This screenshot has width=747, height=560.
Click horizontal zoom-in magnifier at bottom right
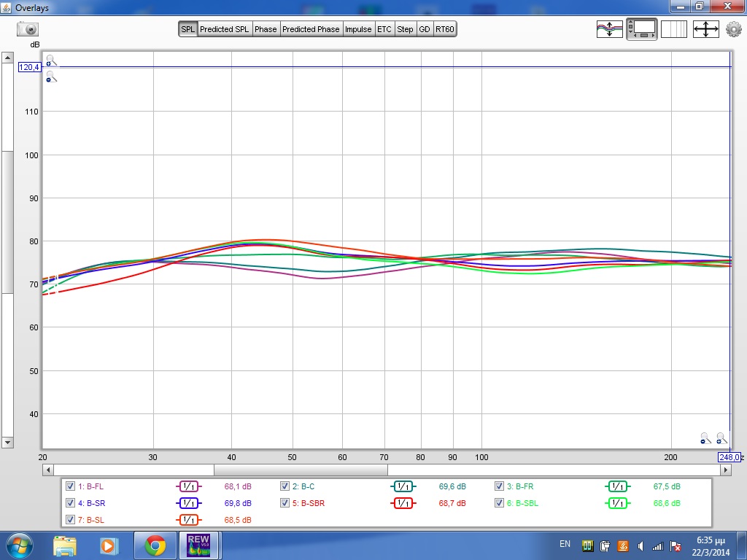721,438
